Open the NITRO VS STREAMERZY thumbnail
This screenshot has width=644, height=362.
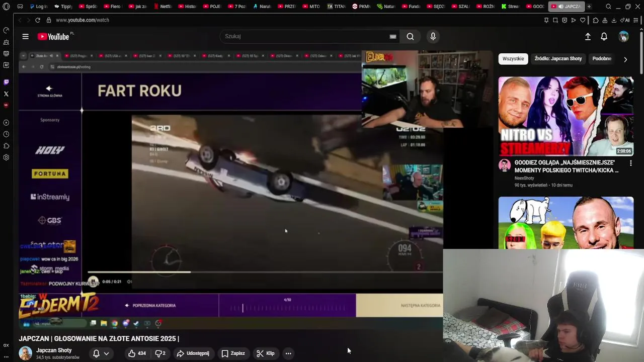point(566,116)
